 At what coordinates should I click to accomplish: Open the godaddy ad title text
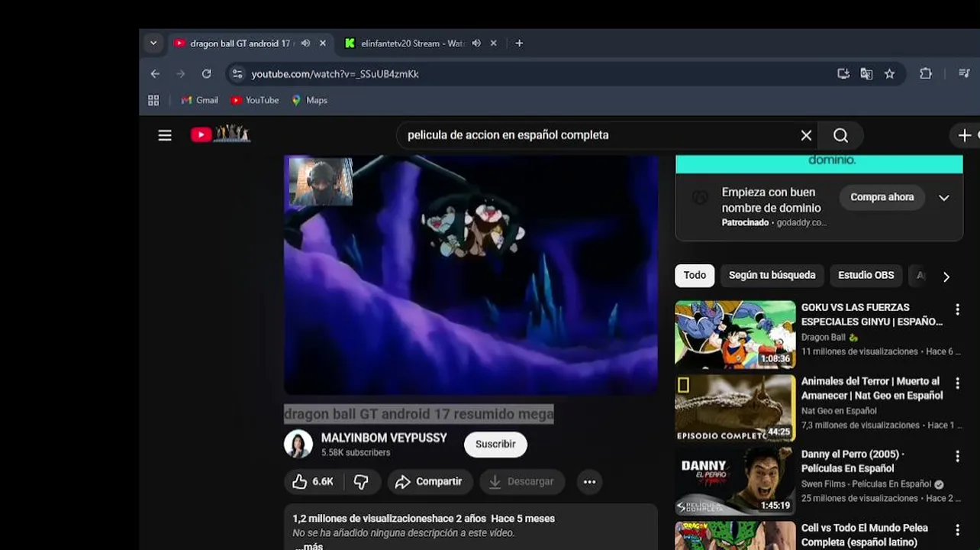772,200
